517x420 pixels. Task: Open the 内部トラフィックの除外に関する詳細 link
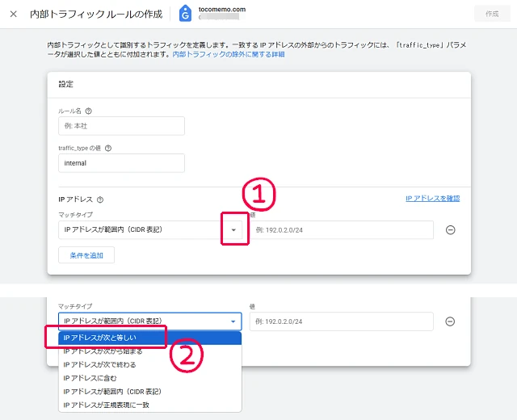click(229, 54)
